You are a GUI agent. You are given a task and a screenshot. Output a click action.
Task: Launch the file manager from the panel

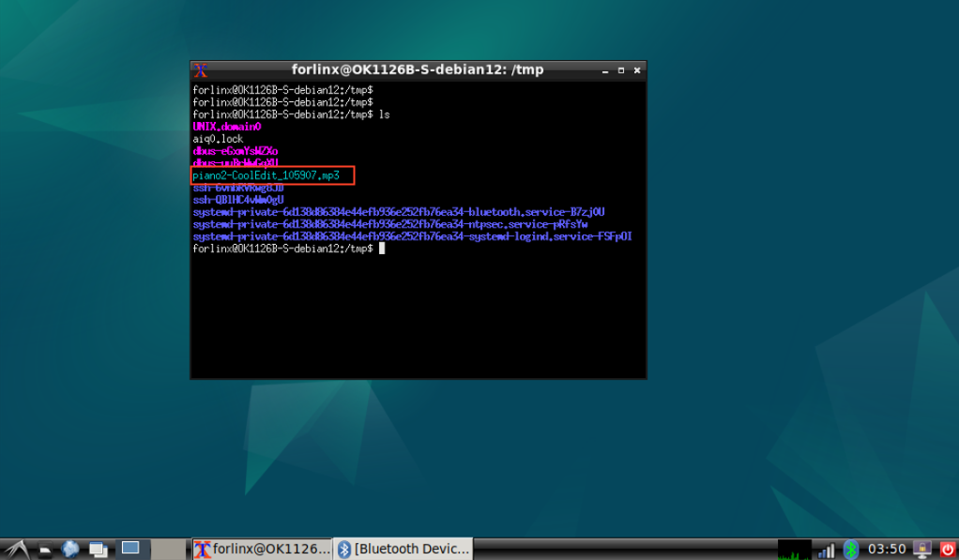[x=45, y=550]
